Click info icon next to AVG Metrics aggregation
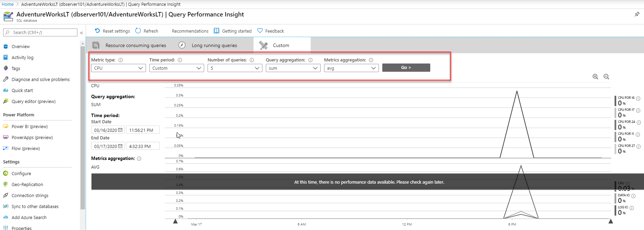 coord(139,159)
